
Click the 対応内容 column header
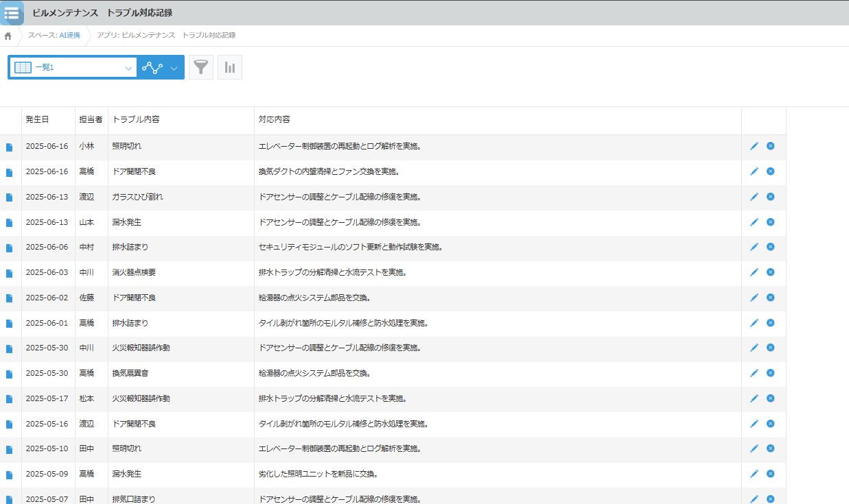(x=274, y=119)
